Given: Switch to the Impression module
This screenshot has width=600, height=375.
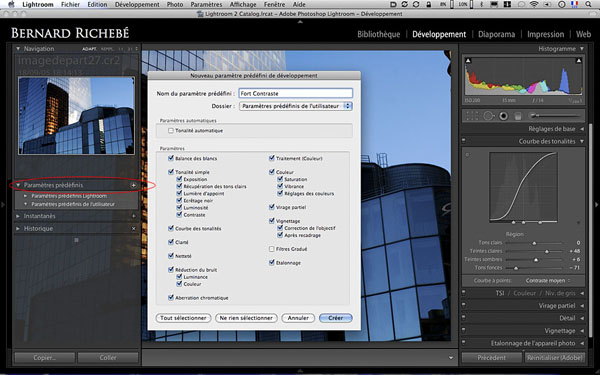Looking at the screenshot, I should 545,34.
